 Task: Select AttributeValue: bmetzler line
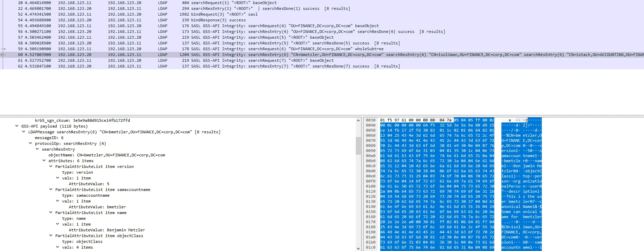(x=97, y=207)
